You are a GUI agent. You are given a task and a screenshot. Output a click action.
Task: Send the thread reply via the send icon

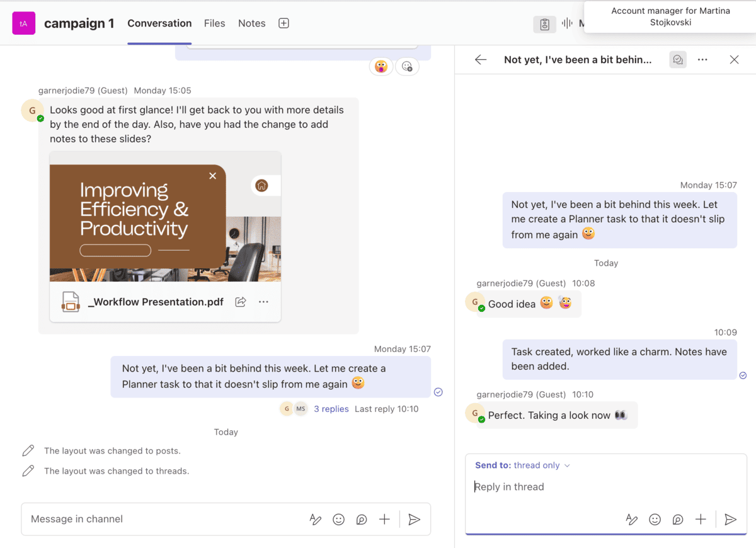pos(730,520)
